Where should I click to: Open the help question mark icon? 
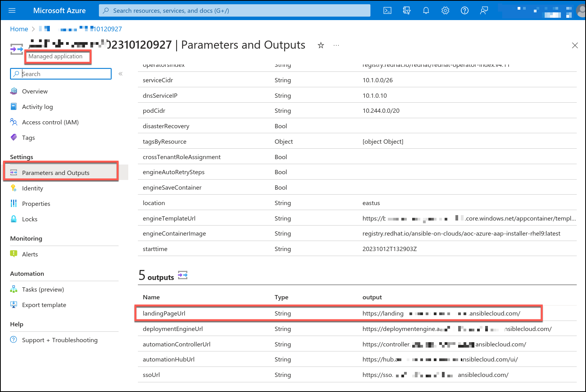click(x=464, y=10)
